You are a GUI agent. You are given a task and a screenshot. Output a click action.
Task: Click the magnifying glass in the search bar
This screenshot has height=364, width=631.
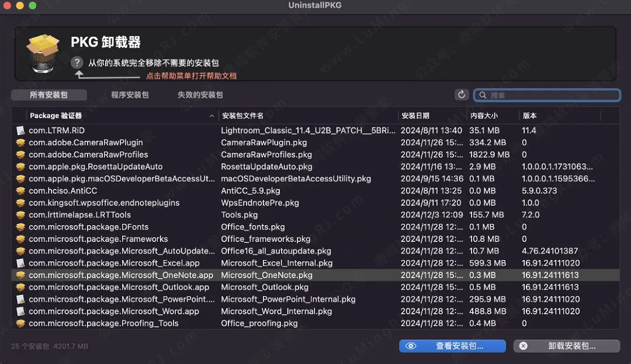click(482, 95)
